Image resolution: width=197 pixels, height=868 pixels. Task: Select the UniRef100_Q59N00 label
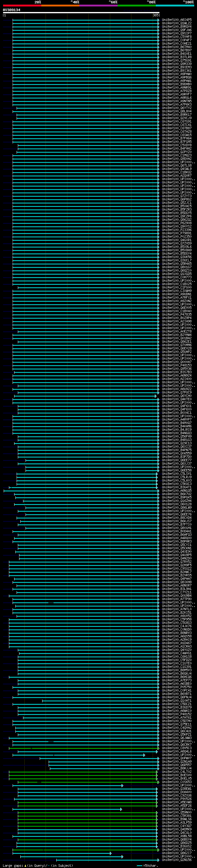177,812
